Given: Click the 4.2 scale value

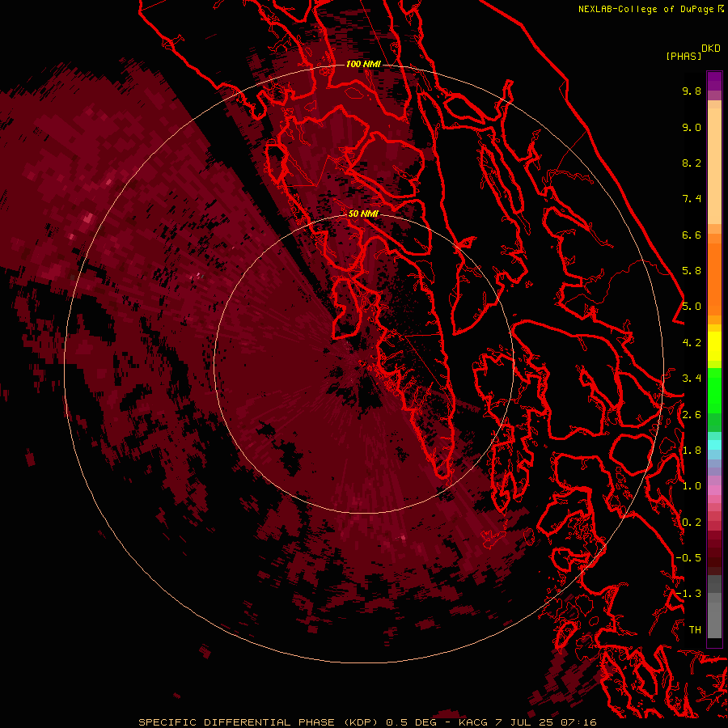Looking at the screenshot, I should point(692,343).
